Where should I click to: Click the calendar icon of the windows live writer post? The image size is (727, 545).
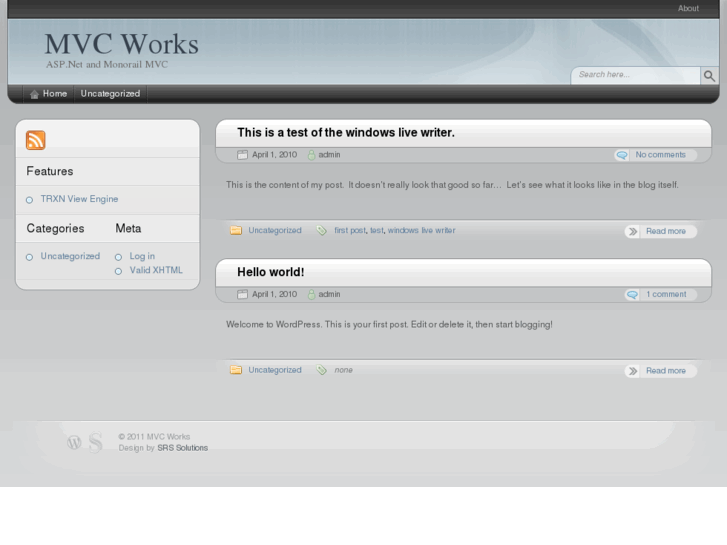tap(242, 155)
